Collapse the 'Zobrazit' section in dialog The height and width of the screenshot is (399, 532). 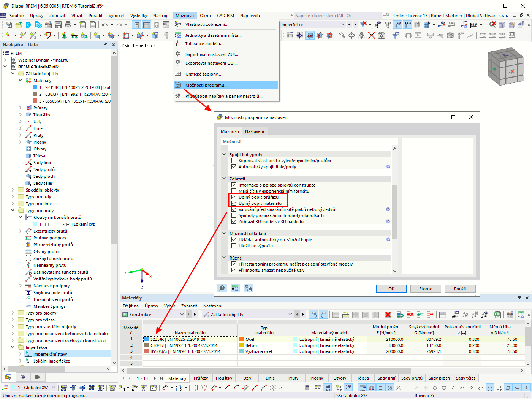click(224, 179)
